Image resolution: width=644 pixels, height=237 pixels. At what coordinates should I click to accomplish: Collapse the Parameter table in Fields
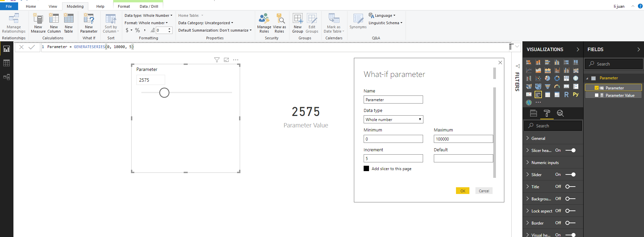pos(587,78)
